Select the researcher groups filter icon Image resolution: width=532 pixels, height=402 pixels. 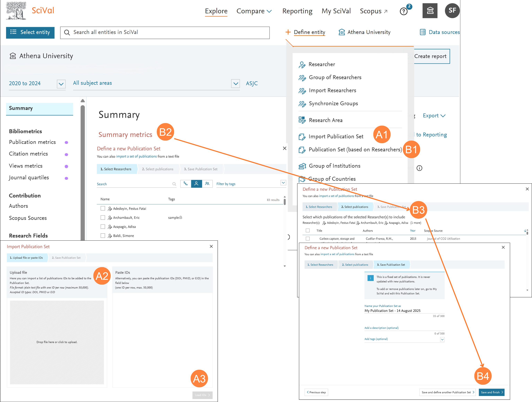click(x=207, y=184)
